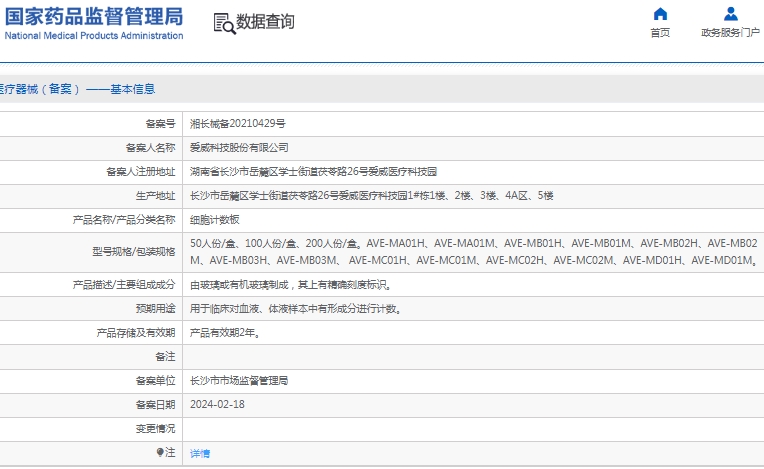Click the 备注 row label
This screenshot has height=469, width=764.
click(x=165, y=356)
